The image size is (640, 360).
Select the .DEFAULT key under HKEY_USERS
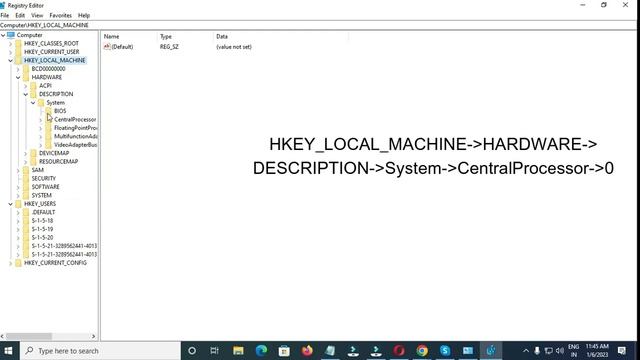43,212
